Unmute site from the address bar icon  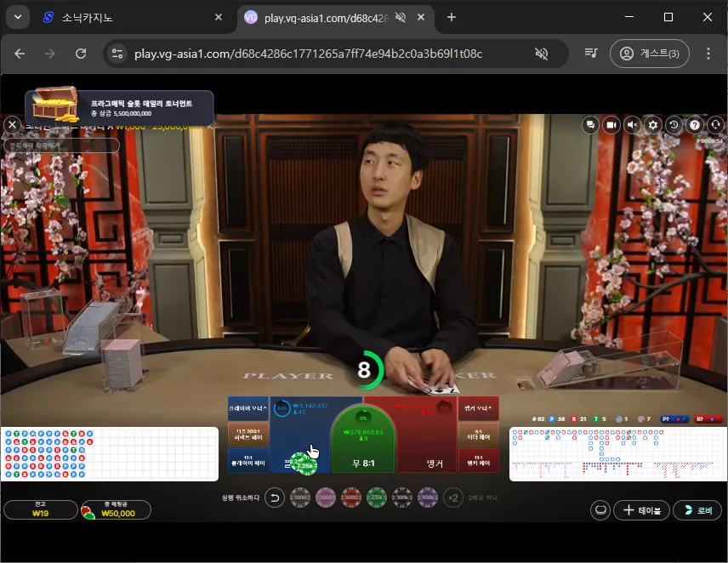tap(542, 54)
